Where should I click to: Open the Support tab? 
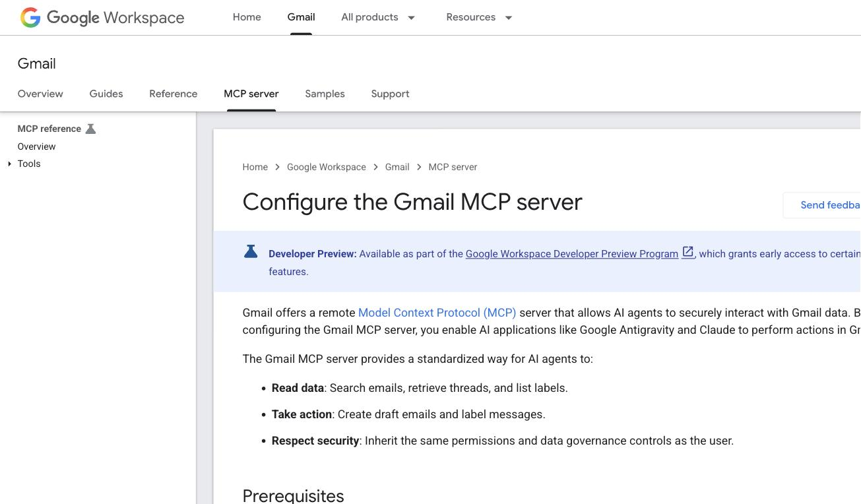coord(390,94)
